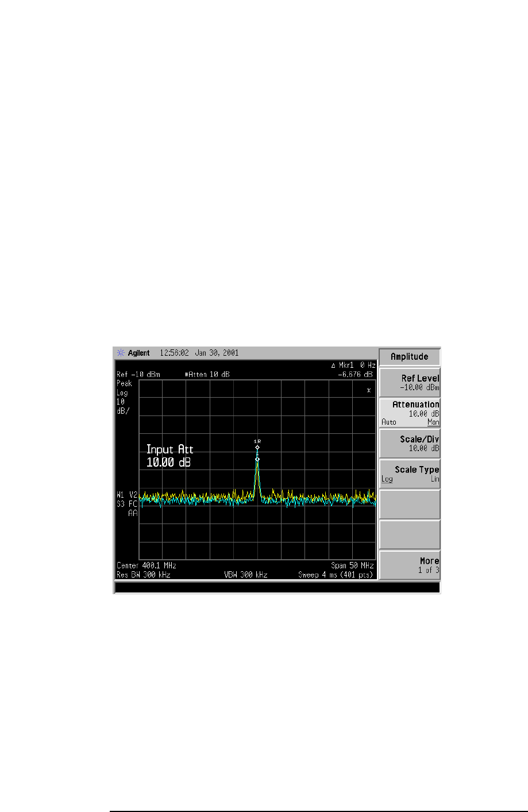Select the Amplitude menu title
This screenshot has height=812, width=528.
point(410,356)
